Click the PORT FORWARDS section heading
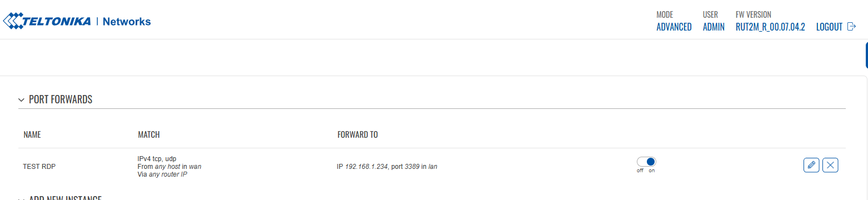The height and width of the screenshot is (200, 868). point(61,99)
